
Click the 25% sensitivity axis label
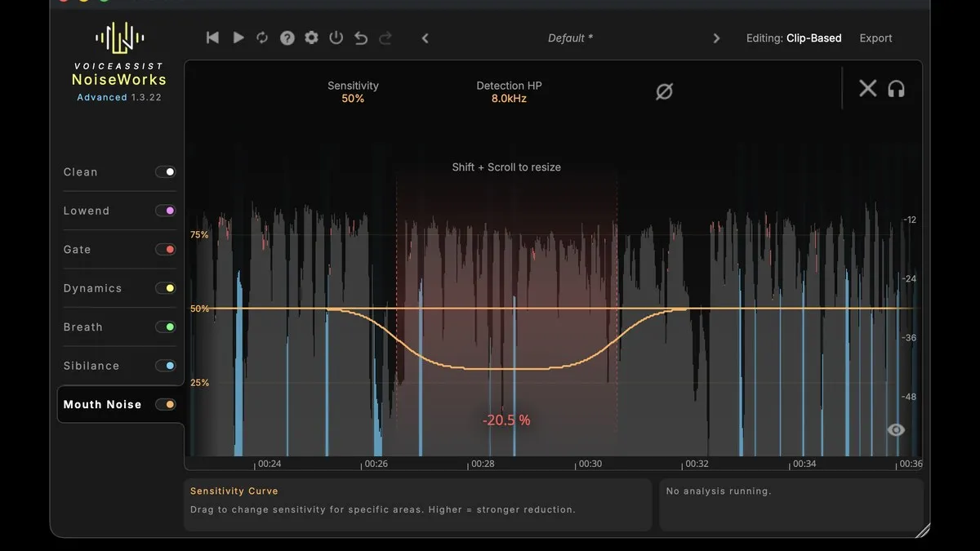[x=199, y=383]
